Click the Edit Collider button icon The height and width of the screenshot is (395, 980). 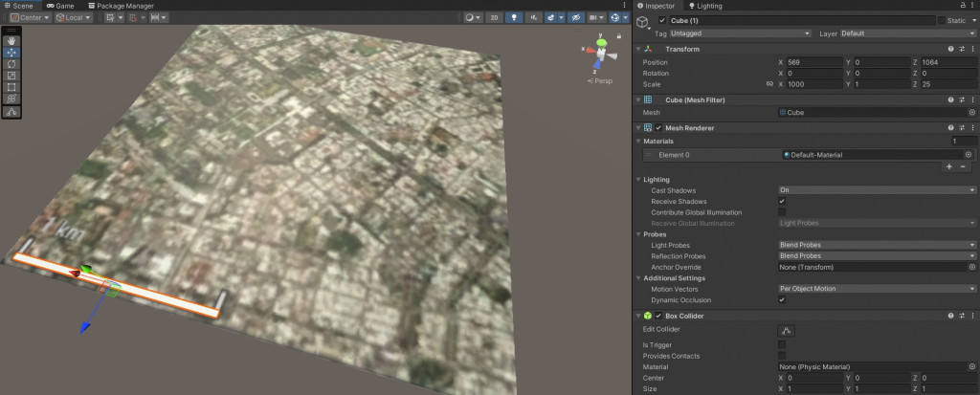pyautogui.click(x=788, y=331)
